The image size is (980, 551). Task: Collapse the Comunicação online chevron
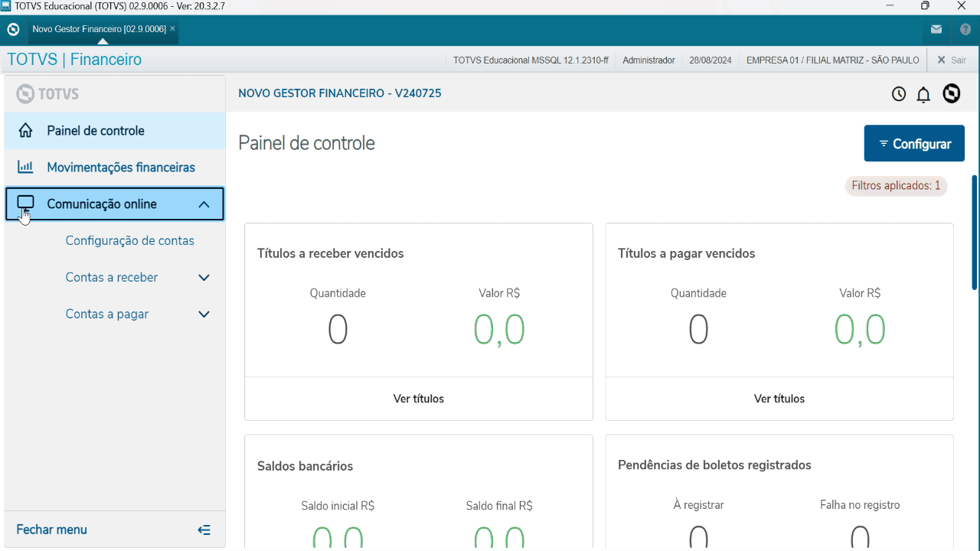[x=204, y=204]
